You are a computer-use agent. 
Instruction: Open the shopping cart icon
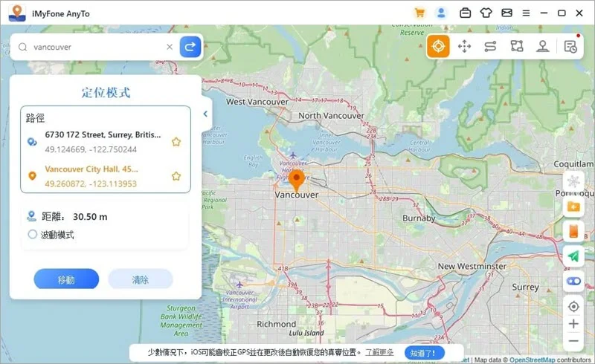(419, 13)
